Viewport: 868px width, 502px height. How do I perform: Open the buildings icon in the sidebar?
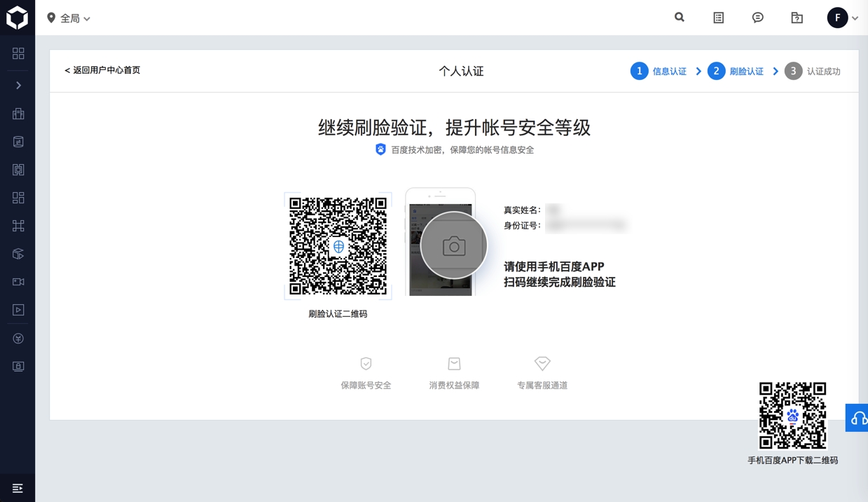pos(18,114)
